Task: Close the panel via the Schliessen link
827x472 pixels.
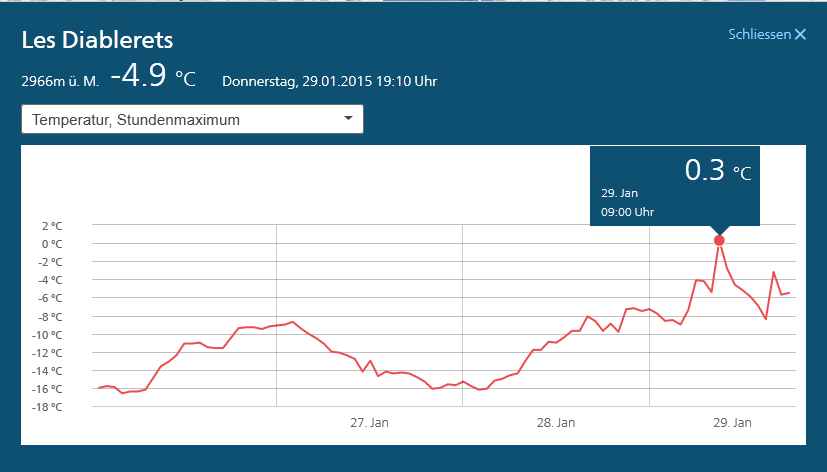Action: [x=759, y=35]
